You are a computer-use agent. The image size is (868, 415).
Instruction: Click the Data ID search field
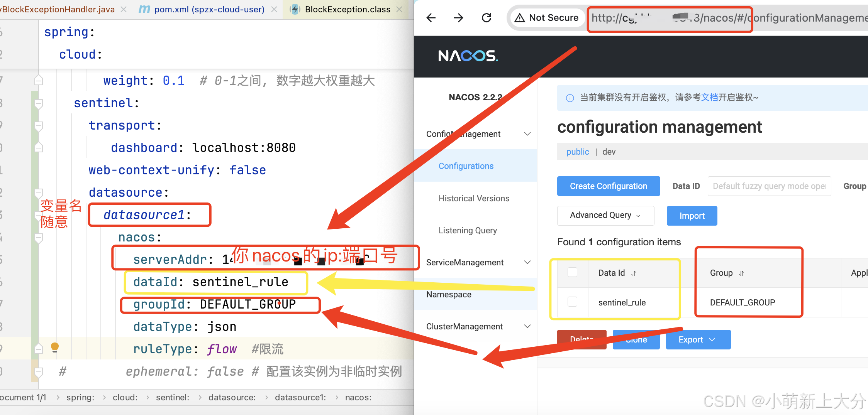(x=769, y=186)
